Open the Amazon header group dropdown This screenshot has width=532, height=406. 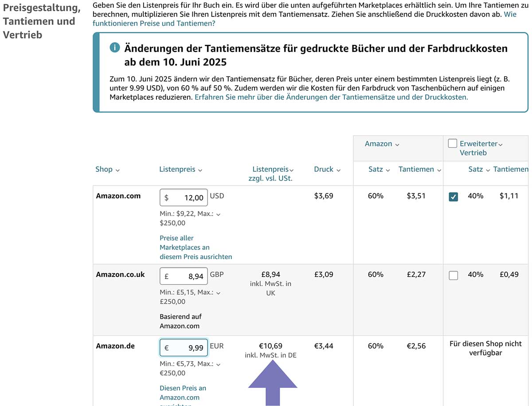(397, 144)
